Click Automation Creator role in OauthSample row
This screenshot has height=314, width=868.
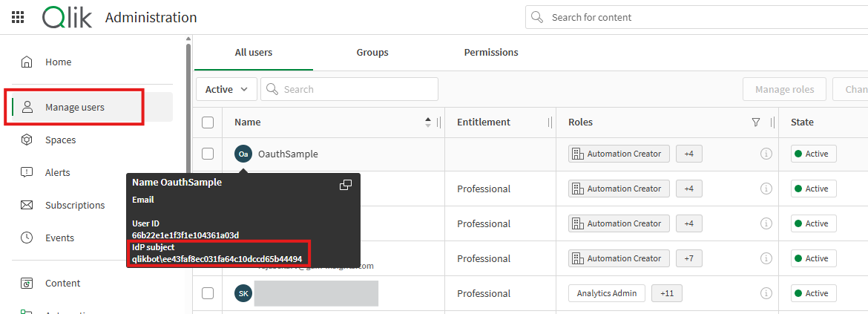click(x=619, y=154)
